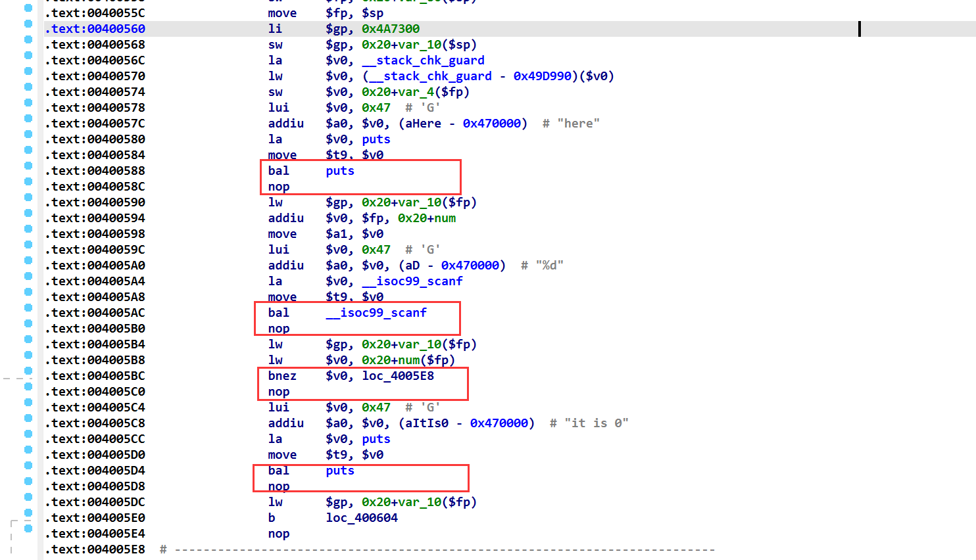Select address .text:004005B0 nop line
976x560 pixels.
[x=95, y=329]
